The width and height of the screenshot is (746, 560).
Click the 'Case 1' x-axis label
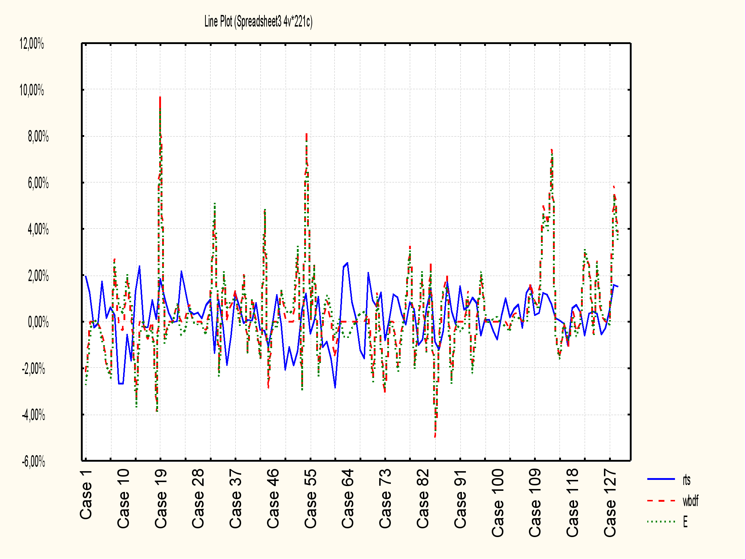86,494
